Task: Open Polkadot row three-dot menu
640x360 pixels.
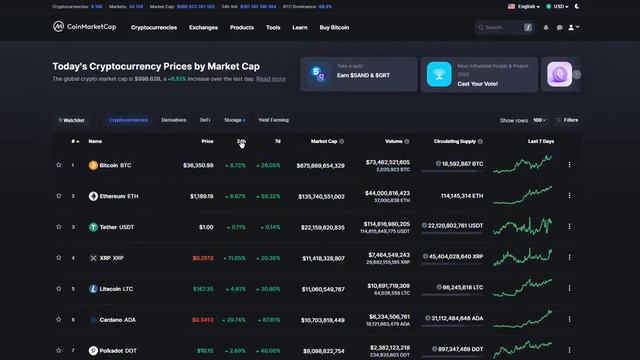Action: 569,350
